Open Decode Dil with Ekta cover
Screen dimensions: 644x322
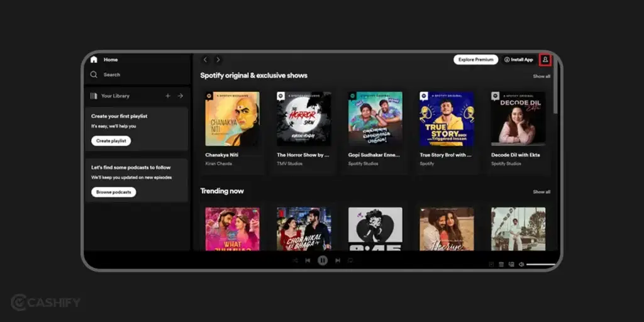[518, 119]
